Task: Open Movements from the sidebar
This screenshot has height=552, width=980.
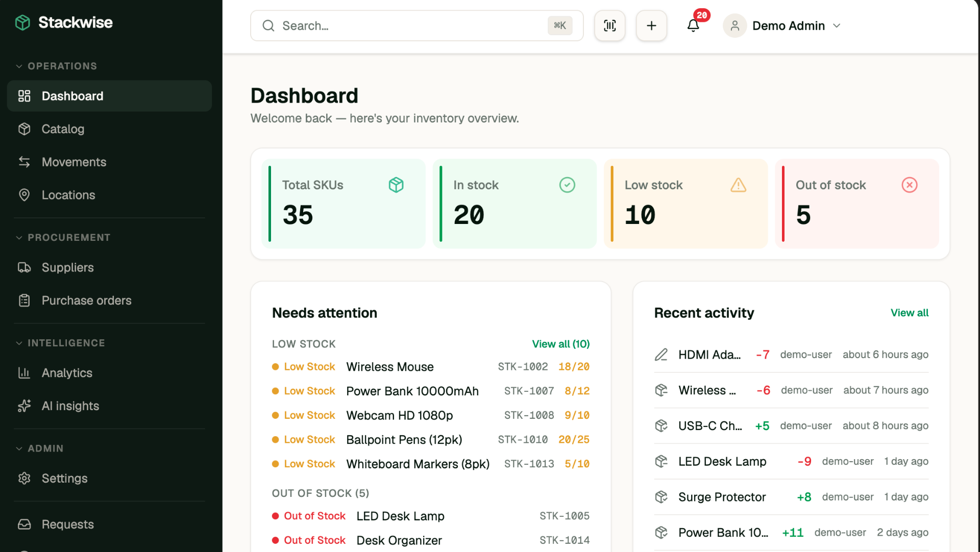Action: [74, 162]
